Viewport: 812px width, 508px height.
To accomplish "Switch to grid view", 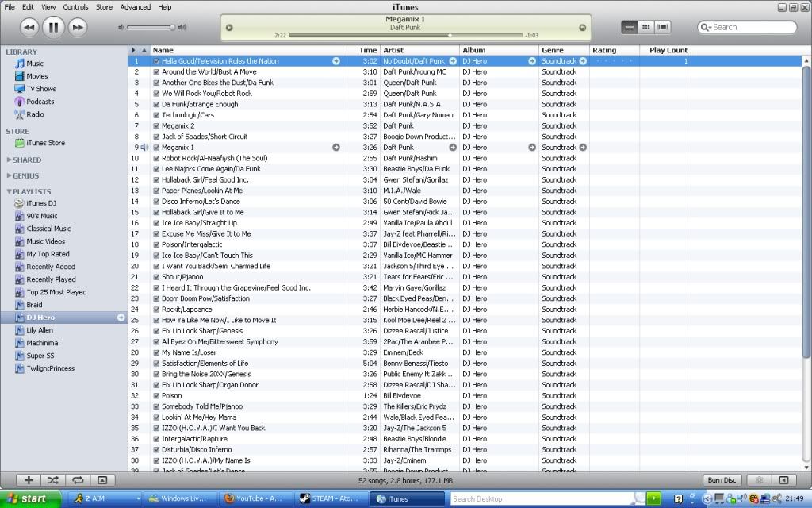I will (x=645, y=27).
